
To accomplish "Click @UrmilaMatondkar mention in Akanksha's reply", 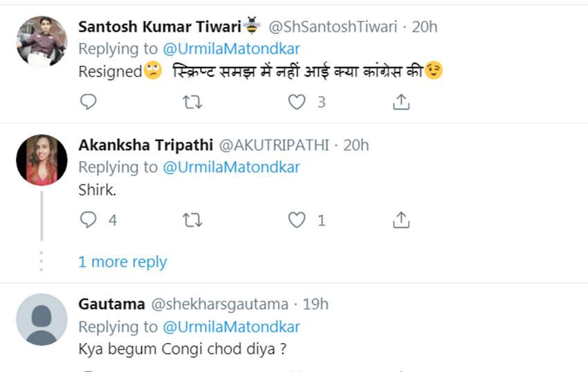I will click(231, 167).
